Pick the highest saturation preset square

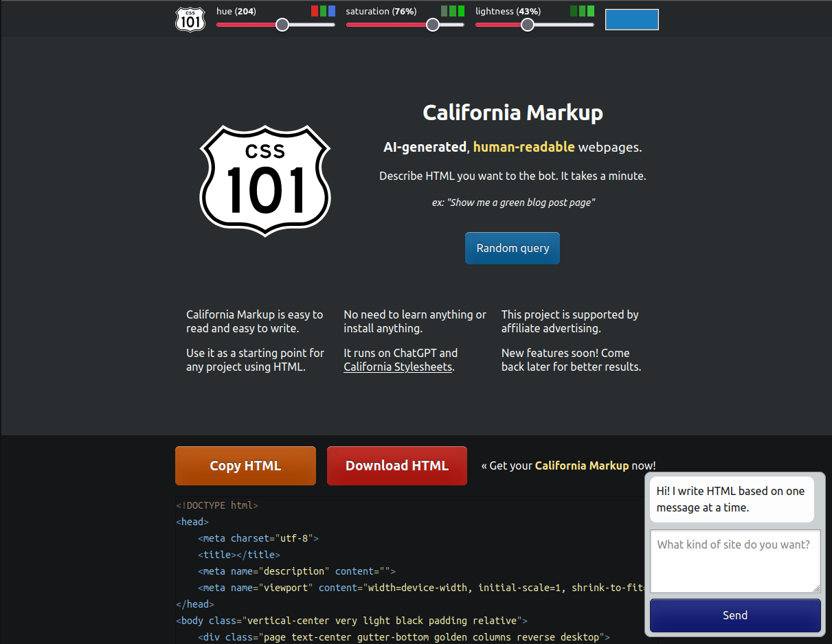pyautogui.click(x=462, y=11)
